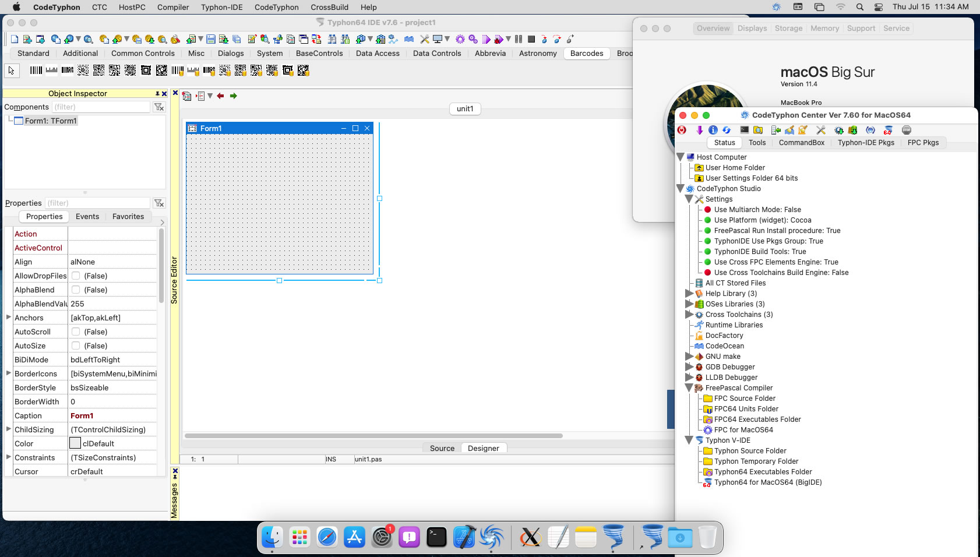Click the Components filter funnel icon
This screenshot has width=980, height=557.
pyautogui.click(x=159, y=107)
